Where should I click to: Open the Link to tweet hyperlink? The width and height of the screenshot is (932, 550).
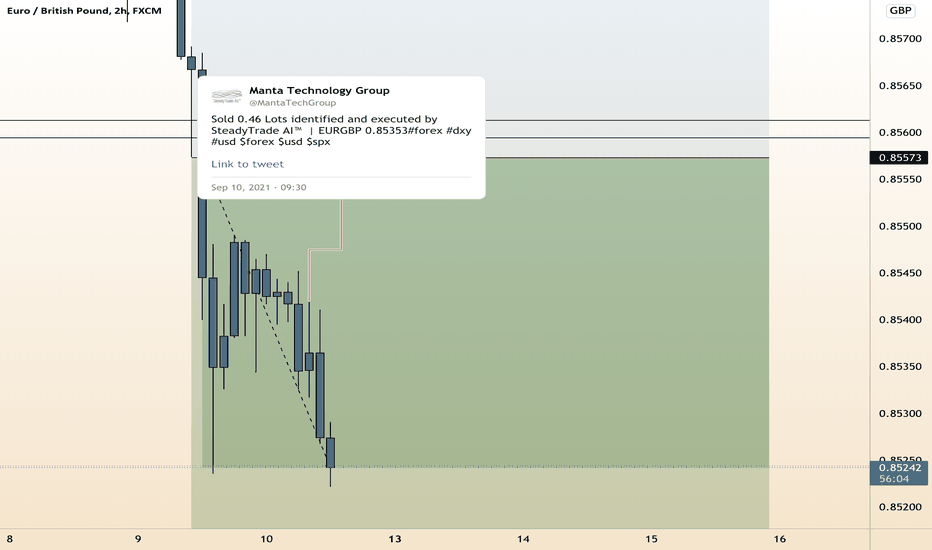click(247, 164)
